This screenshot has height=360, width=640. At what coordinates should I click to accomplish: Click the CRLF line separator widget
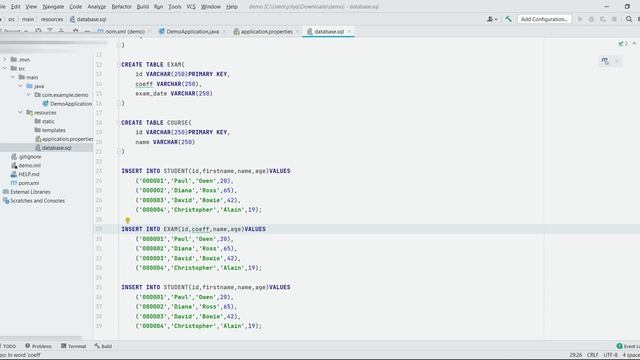point(592,355)
